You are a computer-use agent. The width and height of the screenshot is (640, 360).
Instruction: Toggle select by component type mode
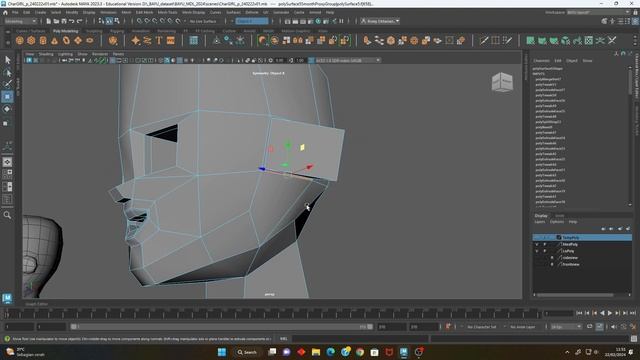pos(117,21)
